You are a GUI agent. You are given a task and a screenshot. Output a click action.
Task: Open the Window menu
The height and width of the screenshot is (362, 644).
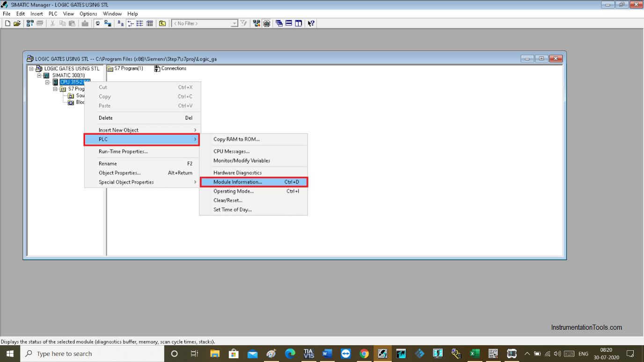[x=112, y=14]
